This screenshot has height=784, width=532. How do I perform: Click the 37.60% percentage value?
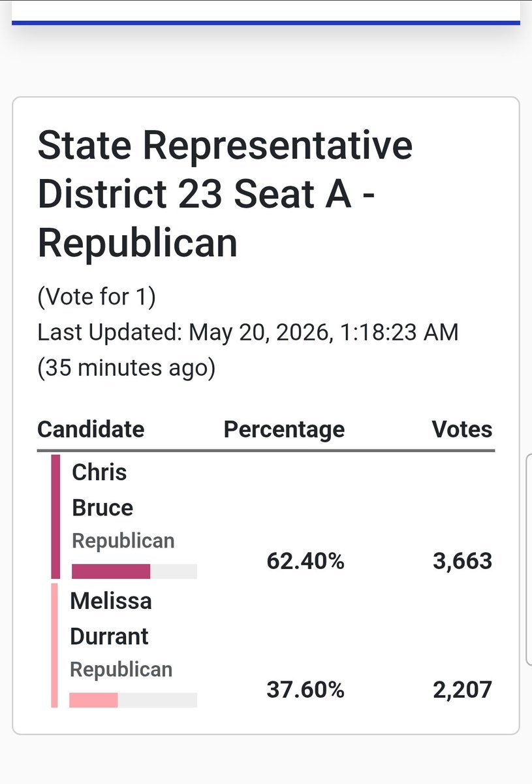[x=305, y=689]
